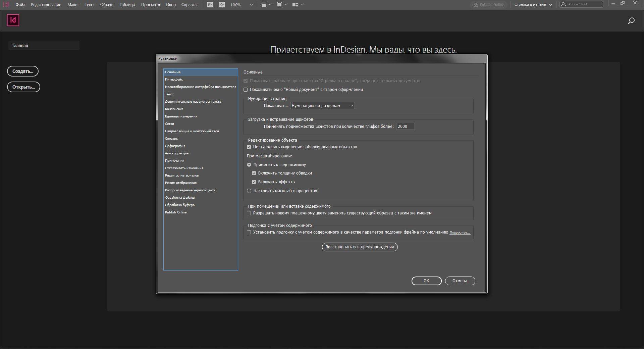Click the "Подробнее..." link
Image resolution: width=644 pixels, height=349 pixels.
(x=460, y=233)
